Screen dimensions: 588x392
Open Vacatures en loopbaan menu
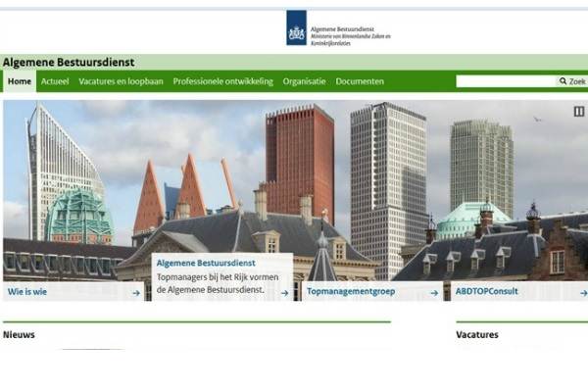click(x=121, y=81)
